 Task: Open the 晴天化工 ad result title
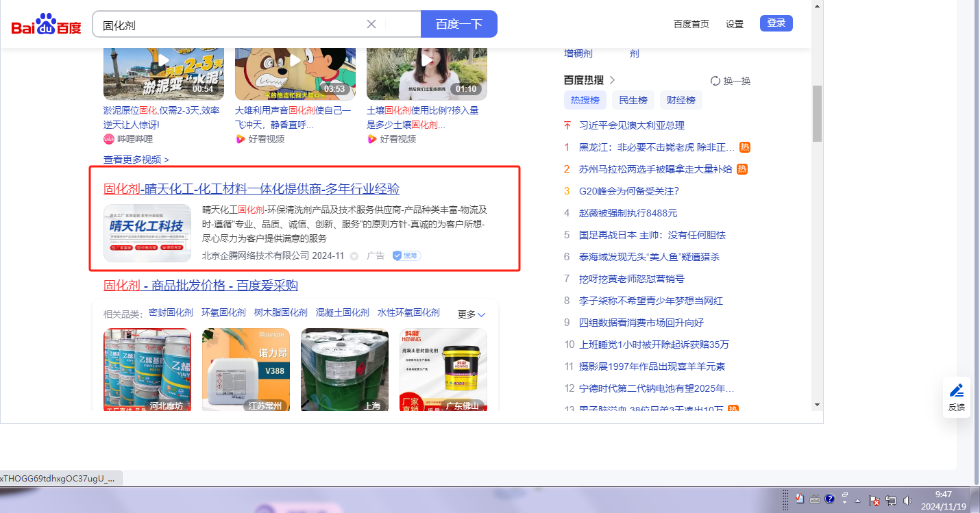252,189
